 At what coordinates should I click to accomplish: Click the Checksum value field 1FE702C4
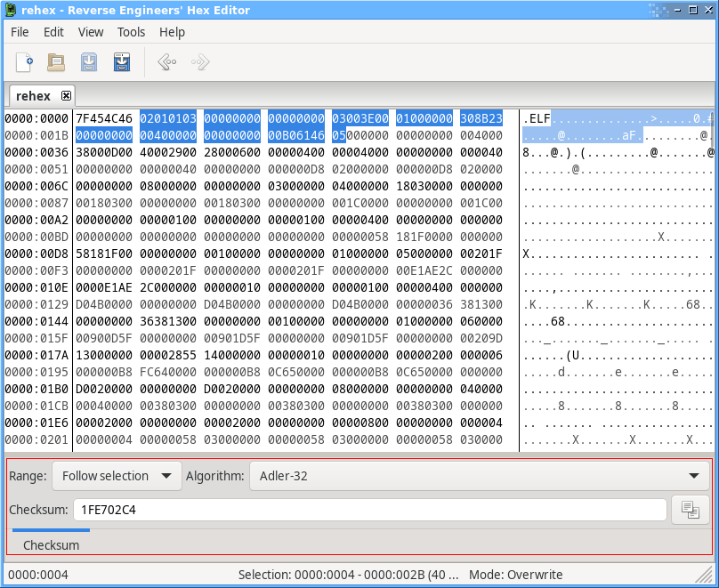pyautogui.click(x=369, y=510)
